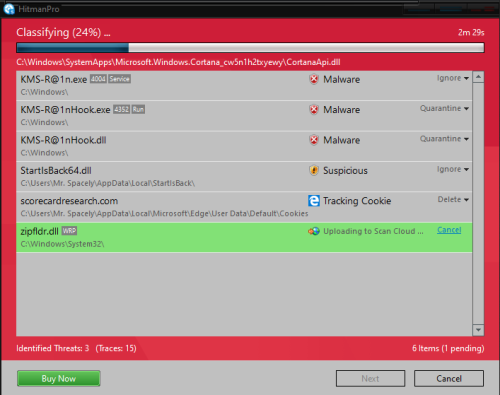This screenshot has width=500, height=395.
Task: Click the StartIsBack AppData path text
Action: [108, 183]
